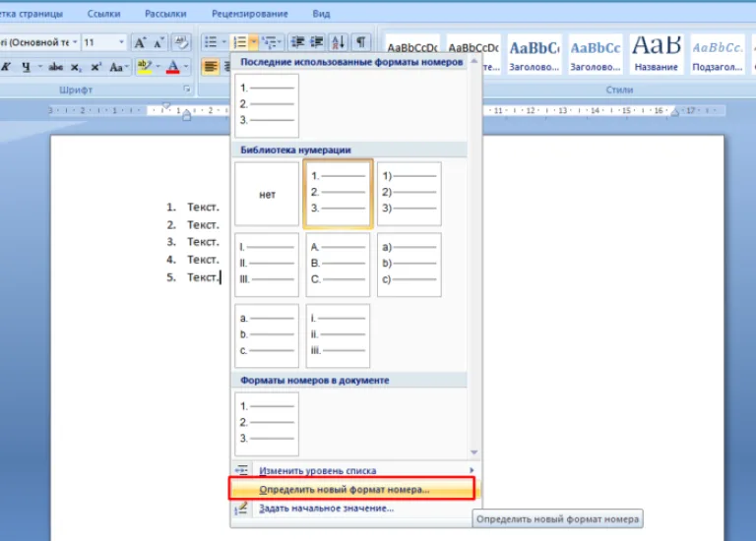Expand the Изменить уровень списка submenu arrow

pos(472,470)
